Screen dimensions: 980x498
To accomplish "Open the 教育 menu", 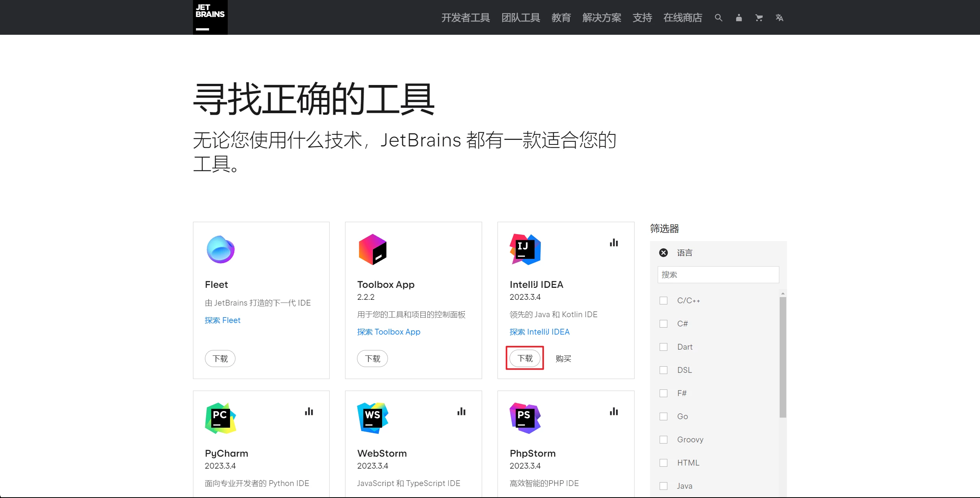I will (x=561, y=18).
